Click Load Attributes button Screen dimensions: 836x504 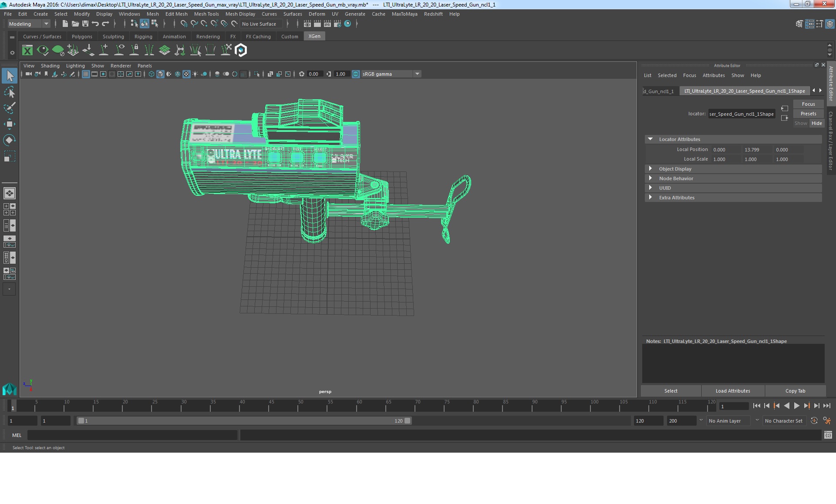(733, 391)
